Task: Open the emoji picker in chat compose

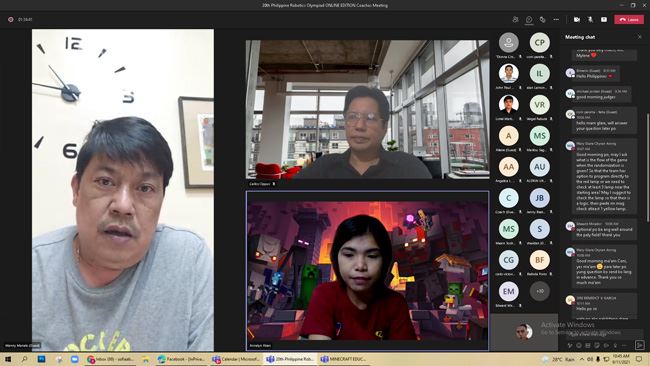Action: tap(579, 345)
